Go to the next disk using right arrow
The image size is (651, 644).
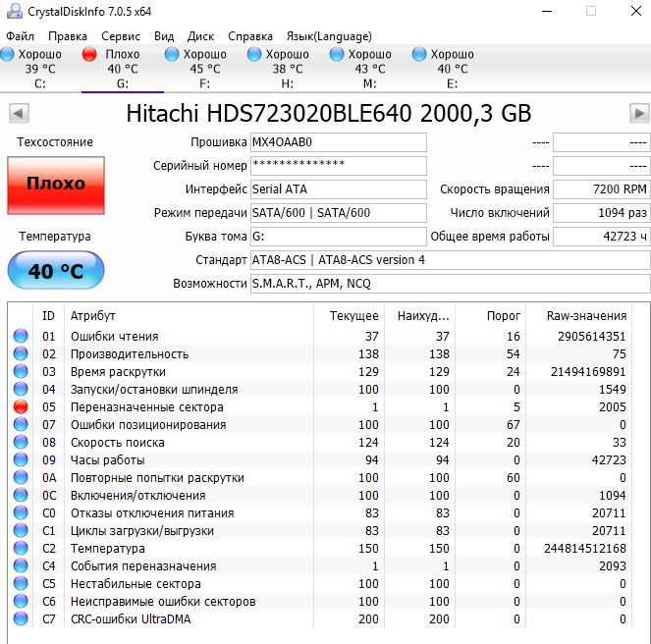(638, 113)
